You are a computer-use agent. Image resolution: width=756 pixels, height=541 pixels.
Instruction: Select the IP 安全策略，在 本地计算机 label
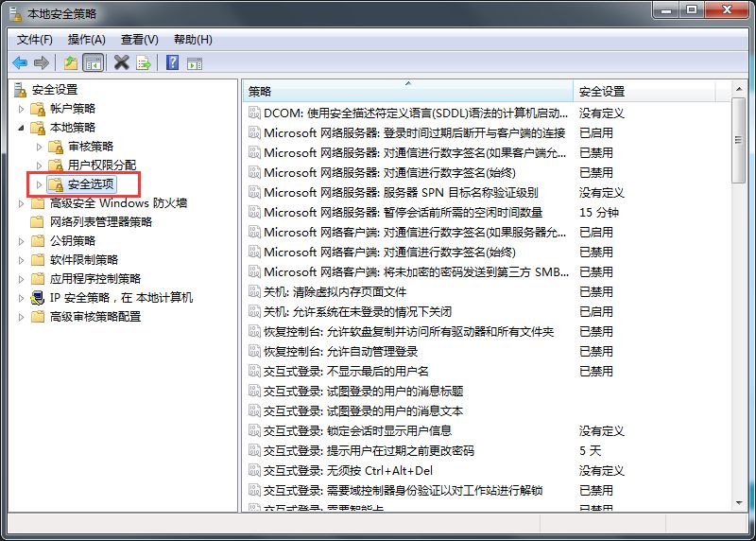coord(121,298)
